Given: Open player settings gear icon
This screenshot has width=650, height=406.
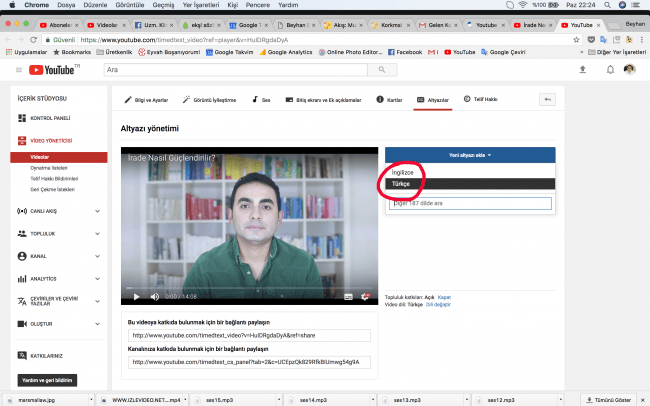Looking at the screenshot, I should [x=365, y=296].
